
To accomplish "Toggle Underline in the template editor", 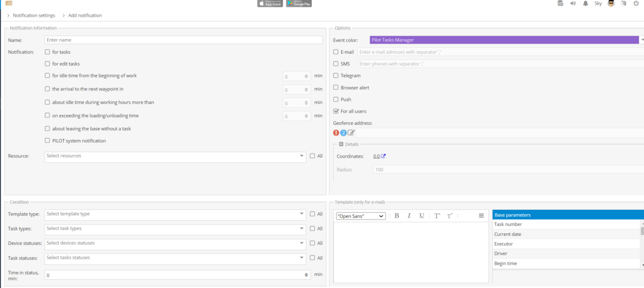I will tap(422, 216).
